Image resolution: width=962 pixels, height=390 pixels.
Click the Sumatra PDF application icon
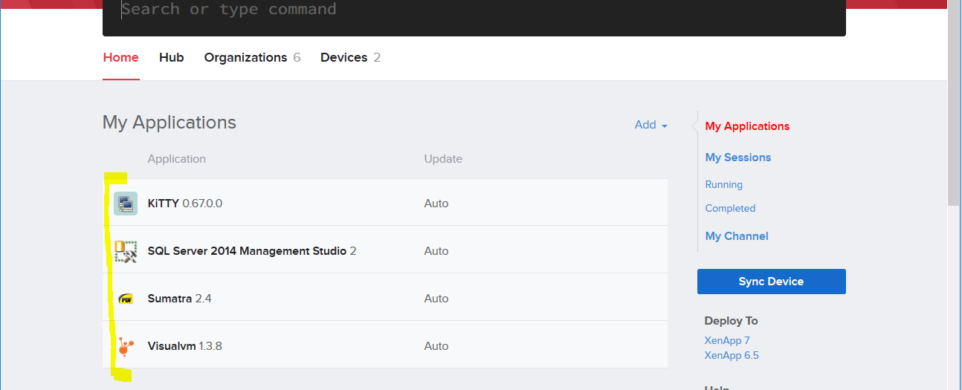point(125,299)
